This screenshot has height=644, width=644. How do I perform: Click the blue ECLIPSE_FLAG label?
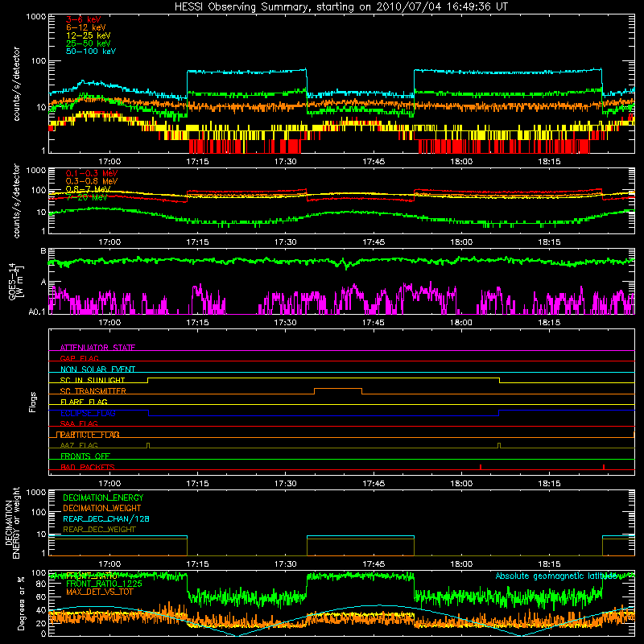88,413
